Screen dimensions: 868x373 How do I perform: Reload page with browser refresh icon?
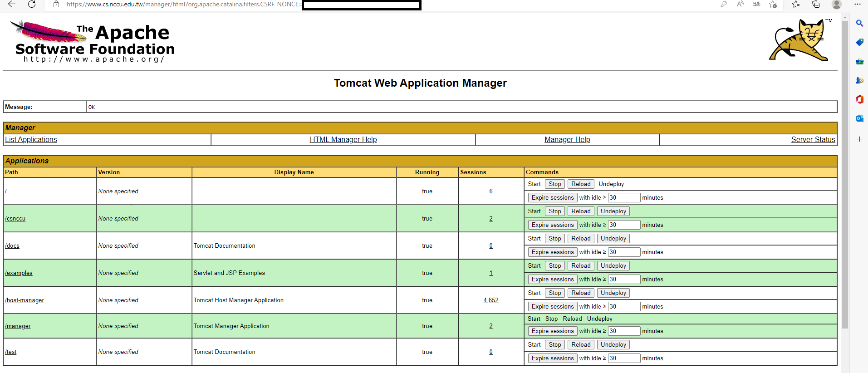(x=32, y=4)
